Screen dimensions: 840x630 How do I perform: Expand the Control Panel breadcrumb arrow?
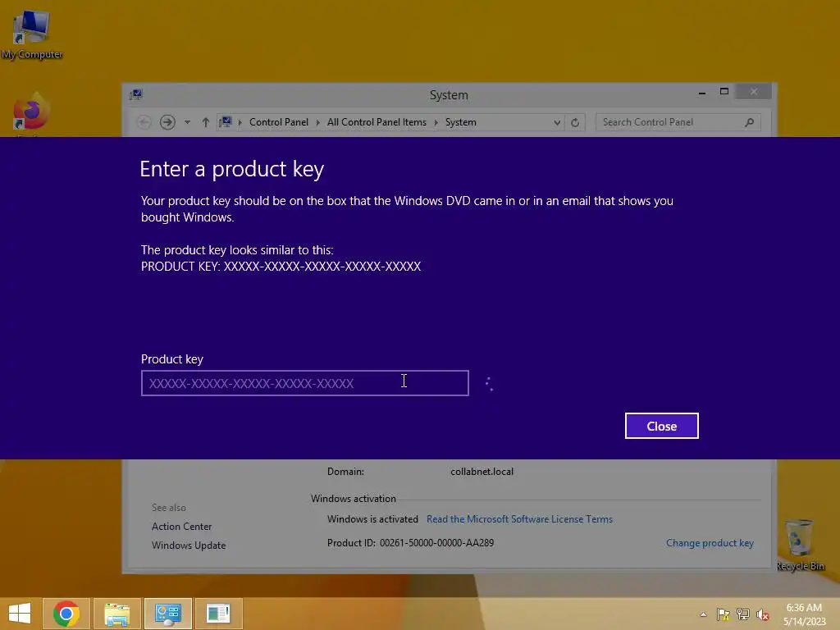tap(317, 123)
